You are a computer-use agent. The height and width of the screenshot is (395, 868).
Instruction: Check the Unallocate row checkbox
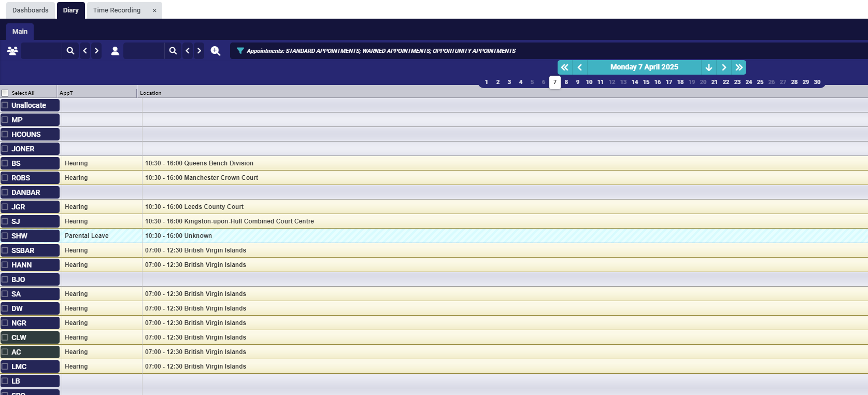pyautogui.click(x=5, y=105)
